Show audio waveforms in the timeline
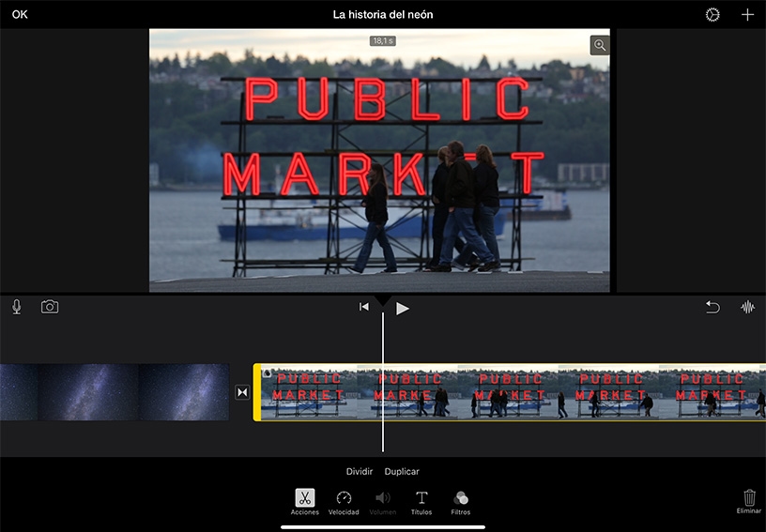The width and height of the screenshot is (766, 532). [x=747, y=307]
